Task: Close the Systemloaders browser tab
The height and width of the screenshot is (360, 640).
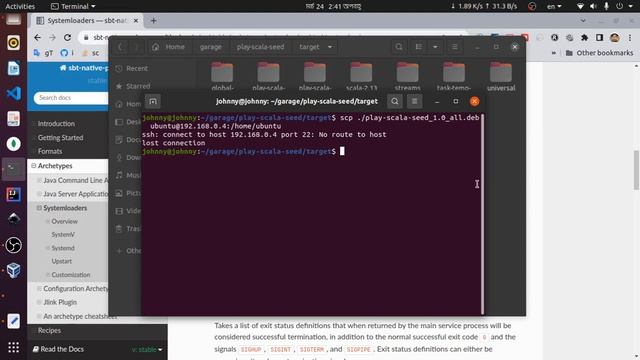Action: tap(136, 20)
